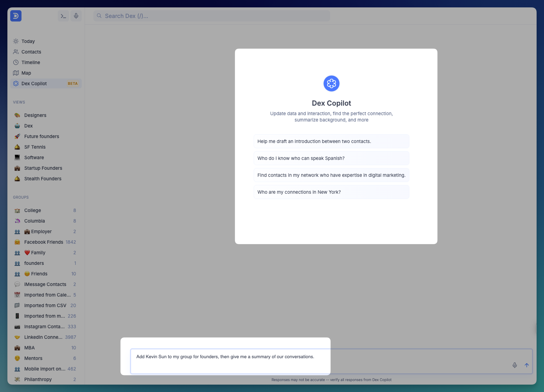
Task: Choose suggestion about drafting an introduction
Action: coord(332,141)
